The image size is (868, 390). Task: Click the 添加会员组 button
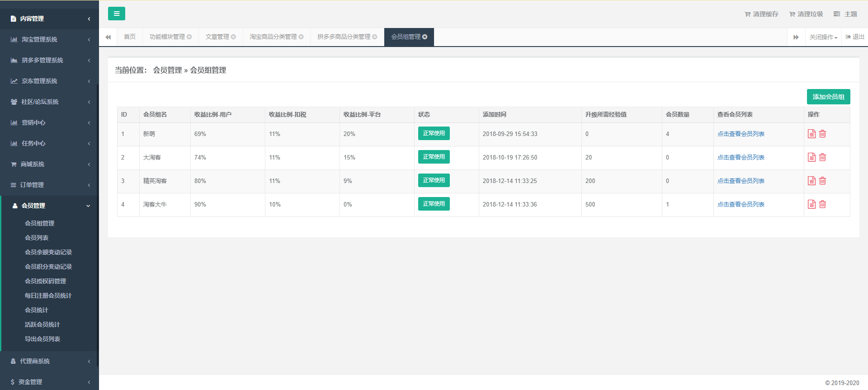point(828,97)
